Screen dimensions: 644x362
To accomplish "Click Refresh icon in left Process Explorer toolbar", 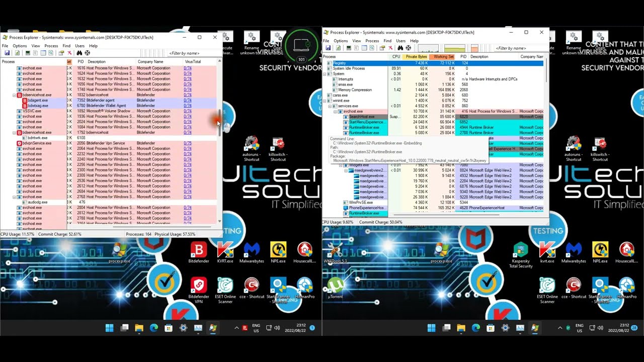I will coord(17,53).
